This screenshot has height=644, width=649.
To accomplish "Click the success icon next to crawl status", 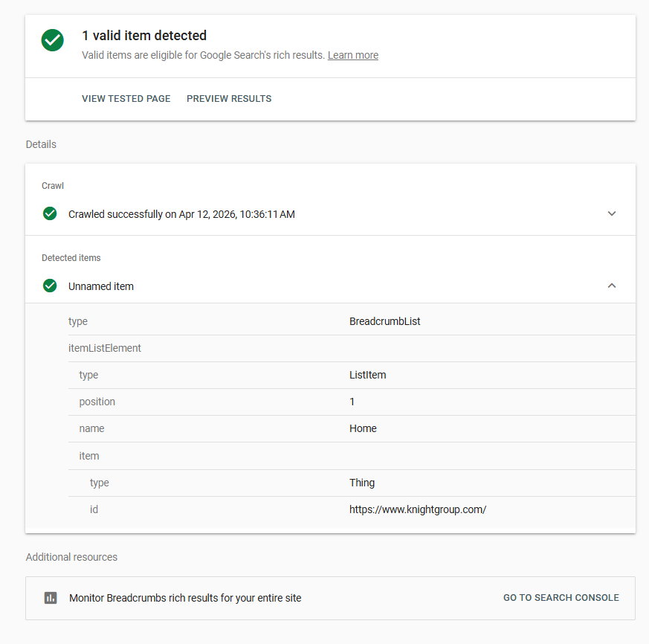I will pos(50,213).
